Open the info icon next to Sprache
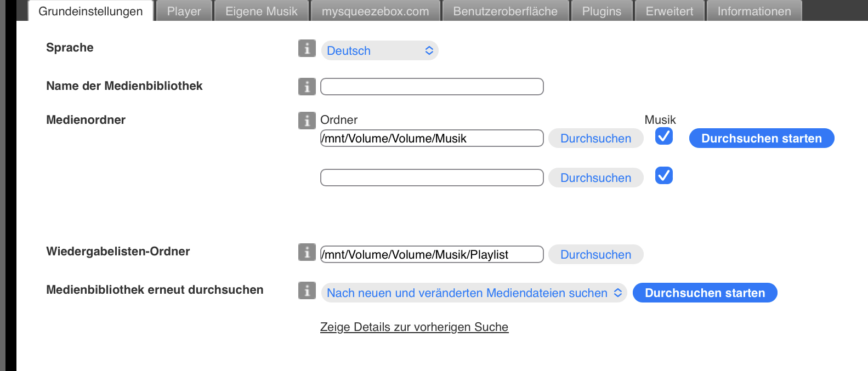Viewport: 868px width, 371px height. pos(307,48)
